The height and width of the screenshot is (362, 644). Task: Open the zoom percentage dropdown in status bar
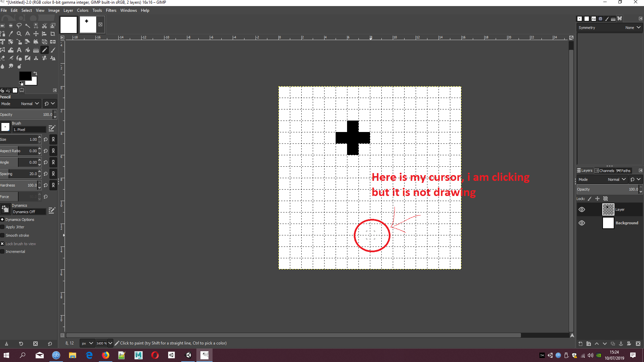(110, 343)
